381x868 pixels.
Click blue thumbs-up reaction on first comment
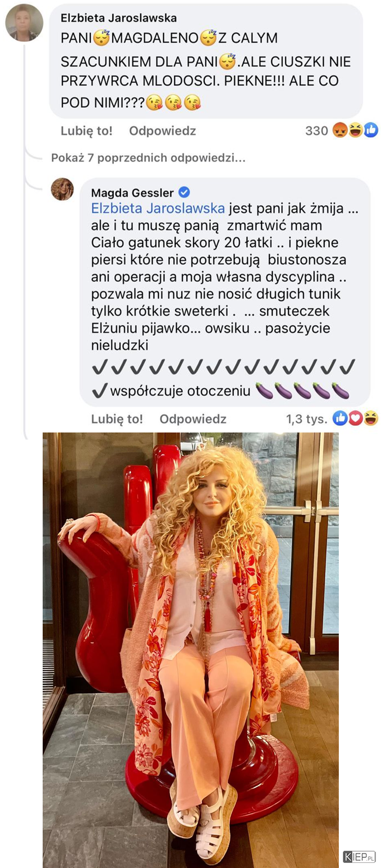pyautogui.click(x=371, y=130)
